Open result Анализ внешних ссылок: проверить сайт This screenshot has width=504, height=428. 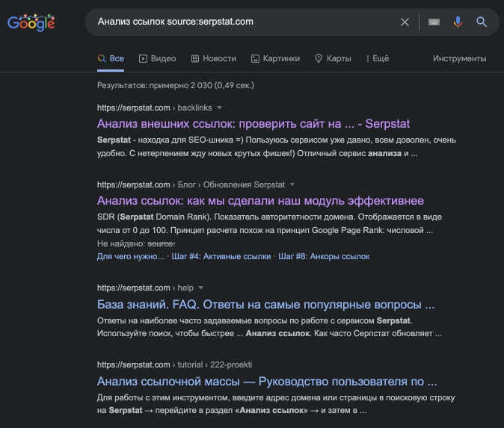pyautogui.click(x=253, y=124)
